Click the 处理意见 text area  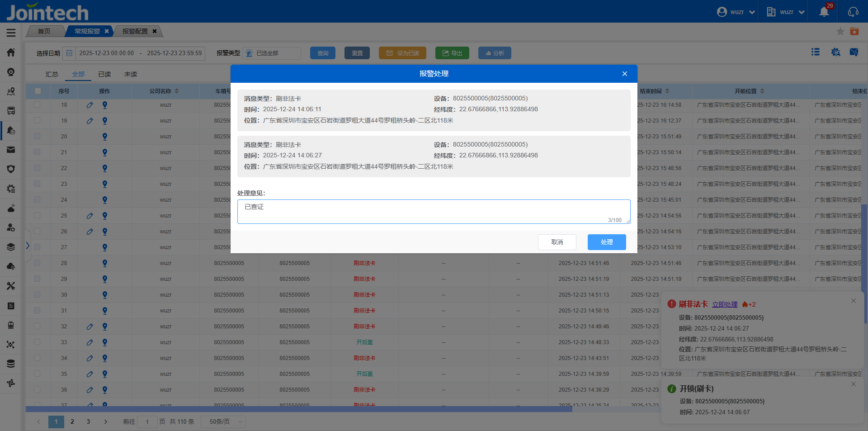[x=433, y=211]
